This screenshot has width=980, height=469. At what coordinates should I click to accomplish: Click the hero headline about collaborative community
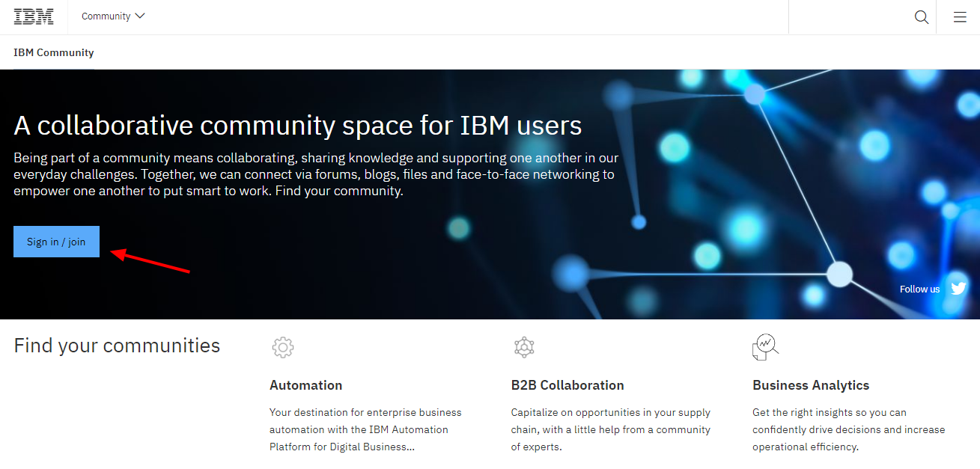click(x=298, y=125)
